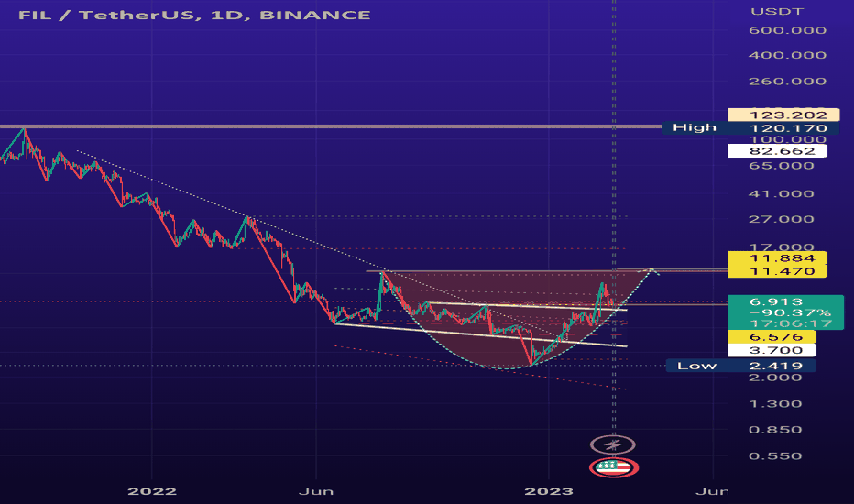
Task: Click the current price 6.913 label
Action: (776, 301)
